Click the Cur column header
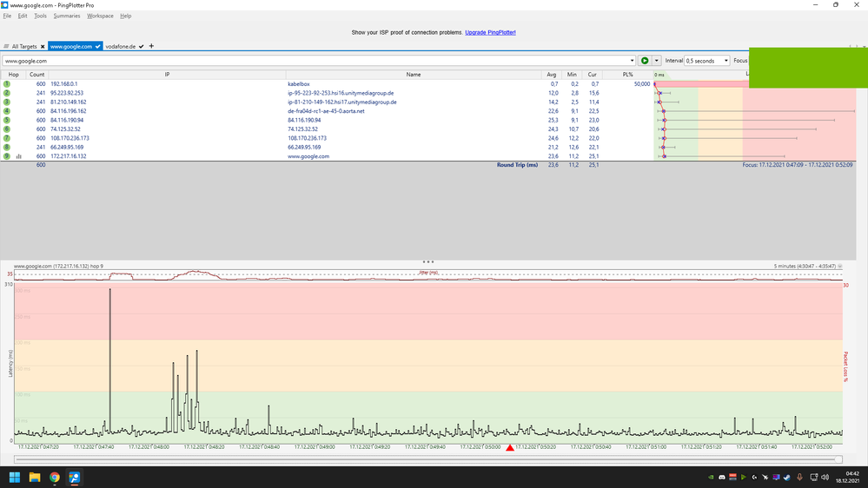 593,75
